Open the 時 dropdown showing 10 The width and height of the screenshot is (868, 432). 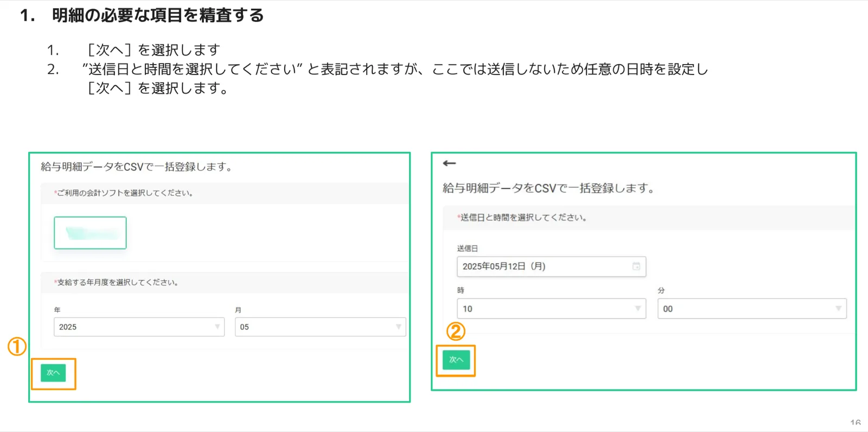pos(551,308)
